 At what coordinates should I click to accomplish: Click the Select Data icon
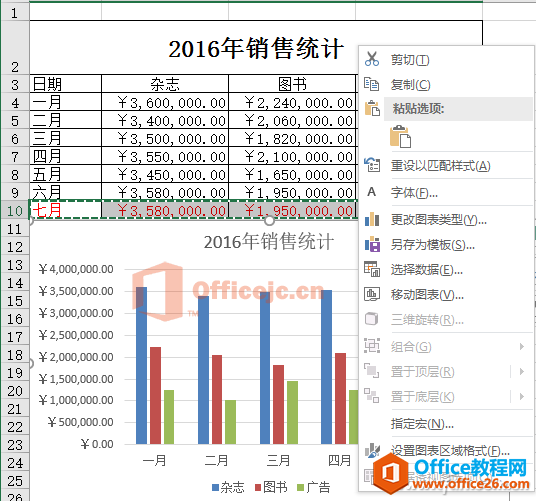pos(372,269)
